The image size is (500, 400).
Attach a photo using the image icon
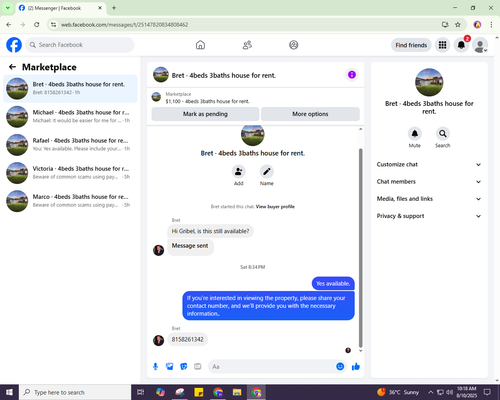[x=170, y=367]
